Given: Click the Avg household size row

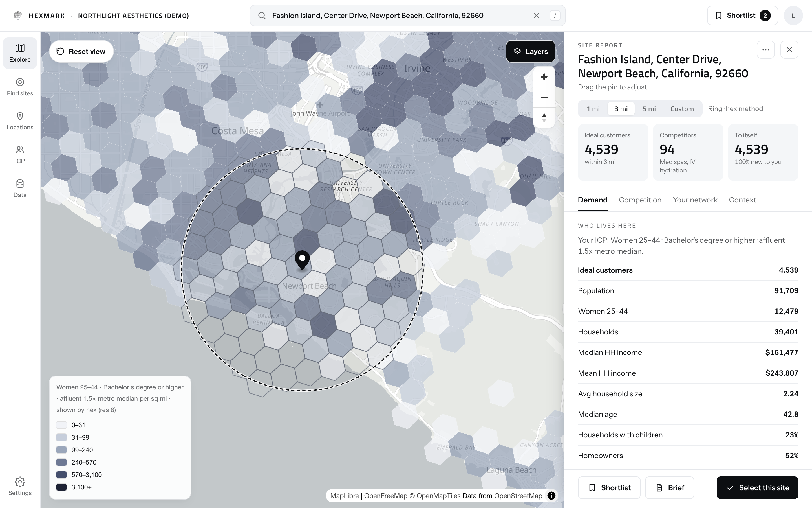Looking at the screenshot, I should [688, 394].
